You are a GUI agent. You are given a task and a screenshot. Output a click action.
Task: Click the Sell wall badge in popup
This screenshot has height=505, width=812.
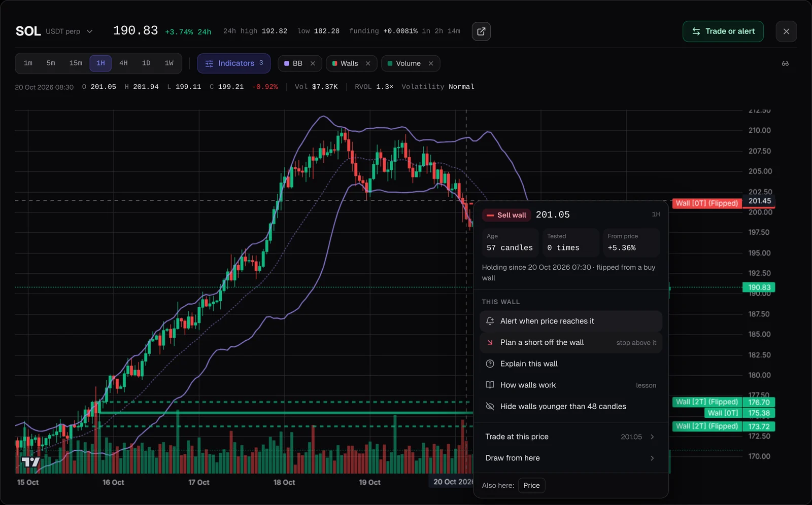506,215
